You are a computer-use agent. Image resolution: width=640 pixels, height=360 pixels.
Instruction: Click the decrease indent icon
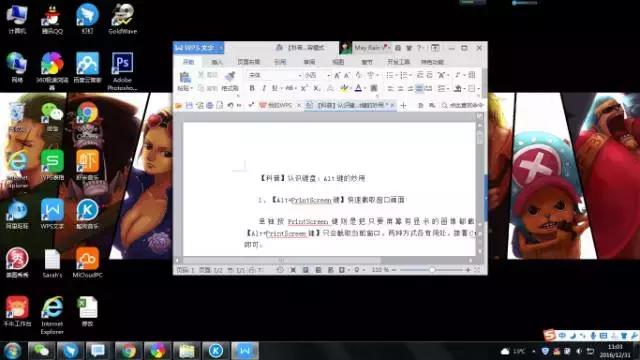pyautogui.click(x=420, y=75)
